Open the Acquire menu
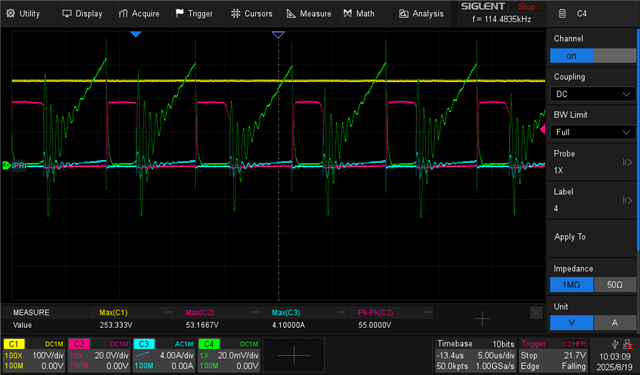 pos(139,13)
